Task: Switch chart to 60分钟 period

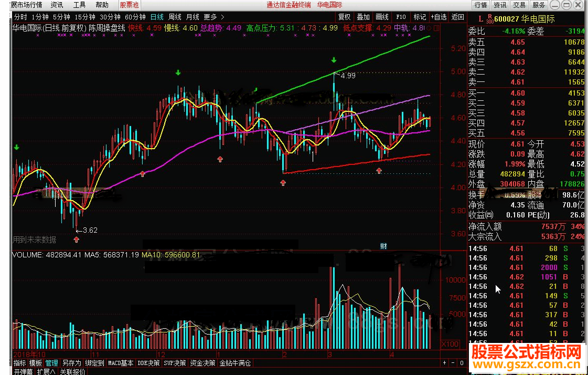Action: tap(135, 17)
